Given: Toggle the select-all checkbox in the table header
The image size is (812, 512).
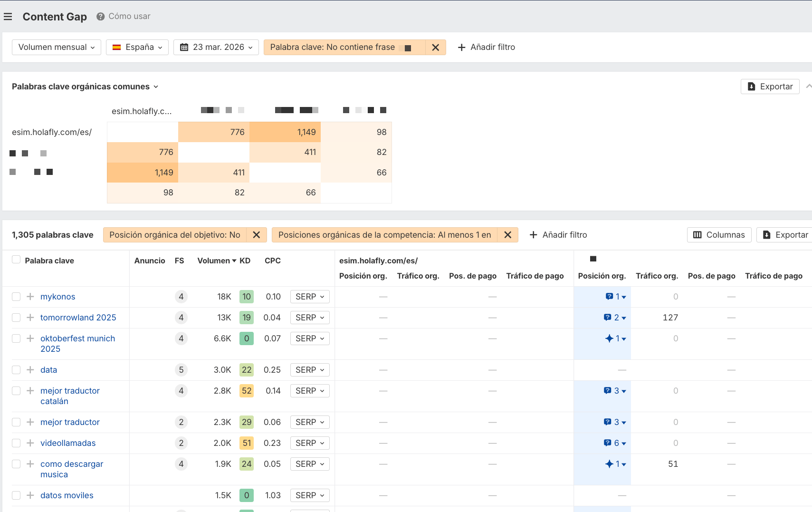Looking at the screenshot, I should click(x=16, y=260).
